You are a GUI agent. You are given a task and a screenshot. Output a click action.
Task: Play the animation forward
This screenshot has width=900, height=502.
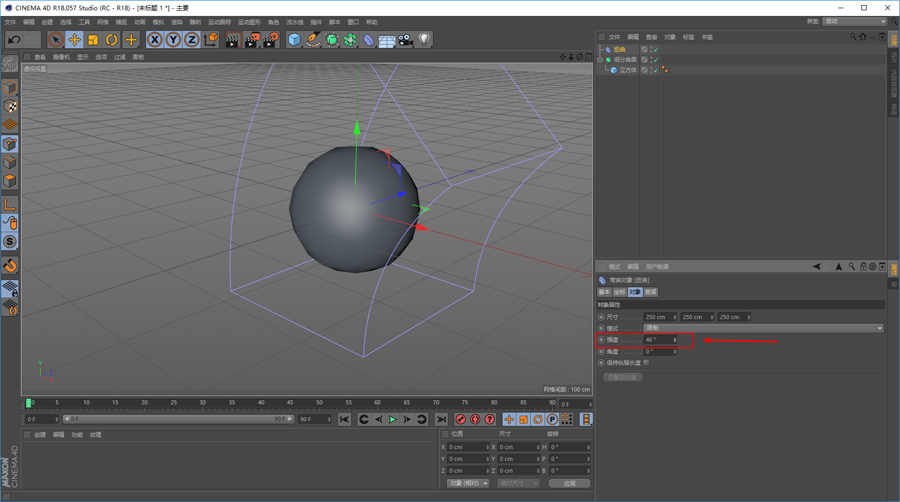[393, 419]
